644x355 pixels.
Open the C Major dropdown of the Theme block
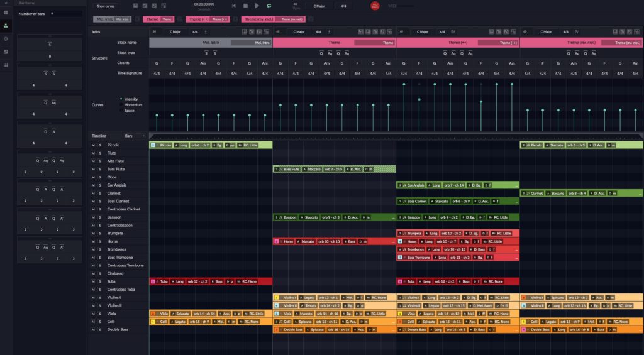click(299, 31)
